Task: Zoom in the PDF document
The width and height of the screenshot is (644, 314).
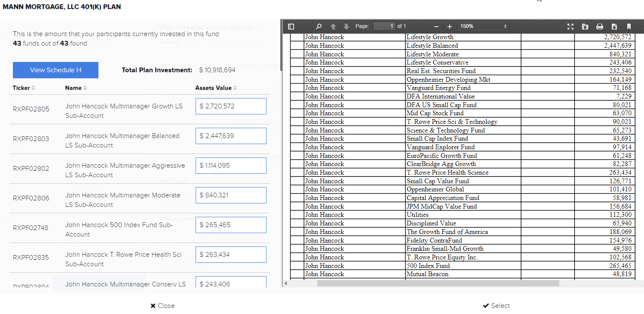Action: coord(450,26)
